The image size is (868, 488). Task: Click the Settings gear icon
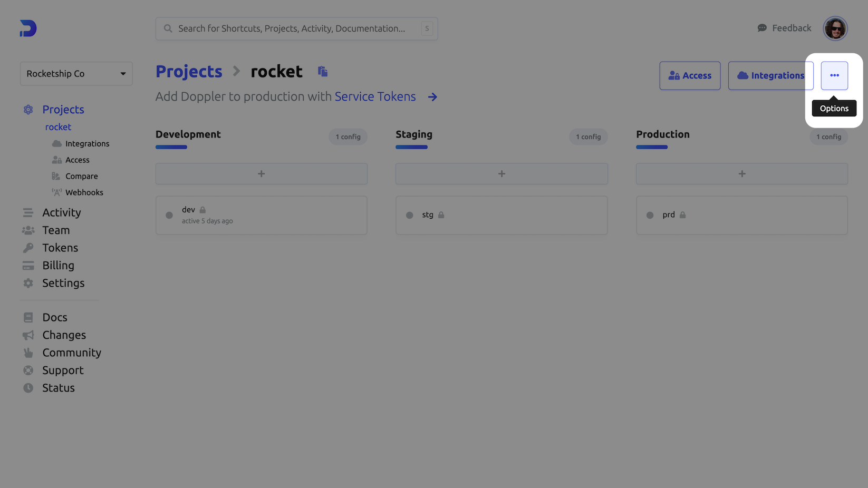click(x=28, y=283)
